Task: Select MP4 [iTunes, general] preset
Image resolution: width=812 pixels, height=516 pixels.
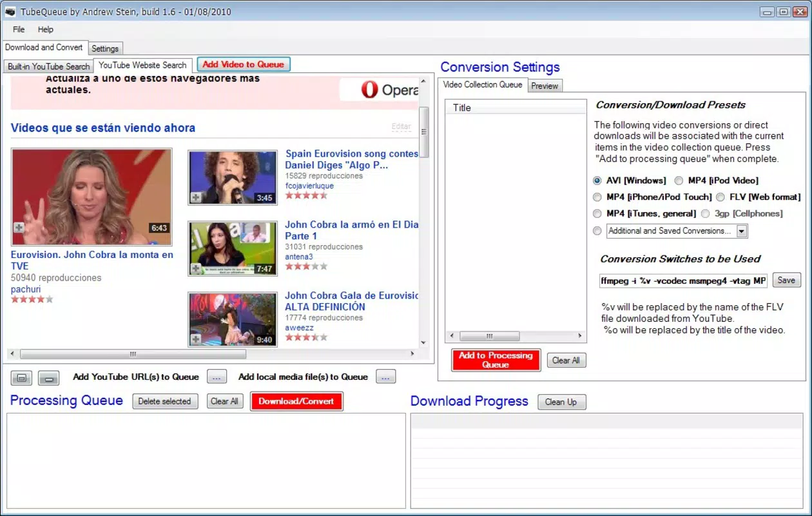Action: tap(597, 213)
